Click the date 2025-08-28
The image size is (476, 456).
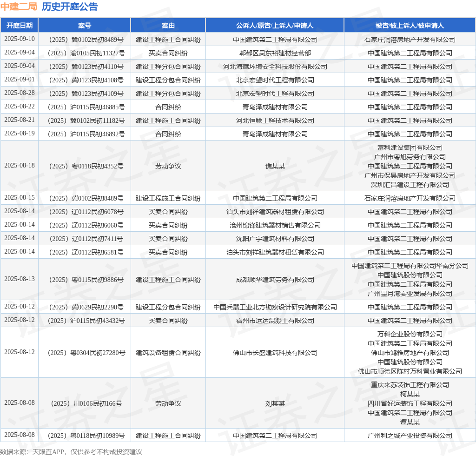[20, 93]
